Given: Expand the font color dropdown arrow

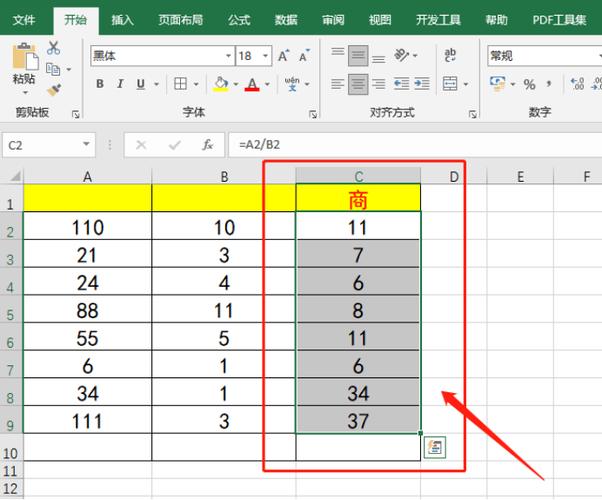Looking at the screenshot, I should coord(267,84).
